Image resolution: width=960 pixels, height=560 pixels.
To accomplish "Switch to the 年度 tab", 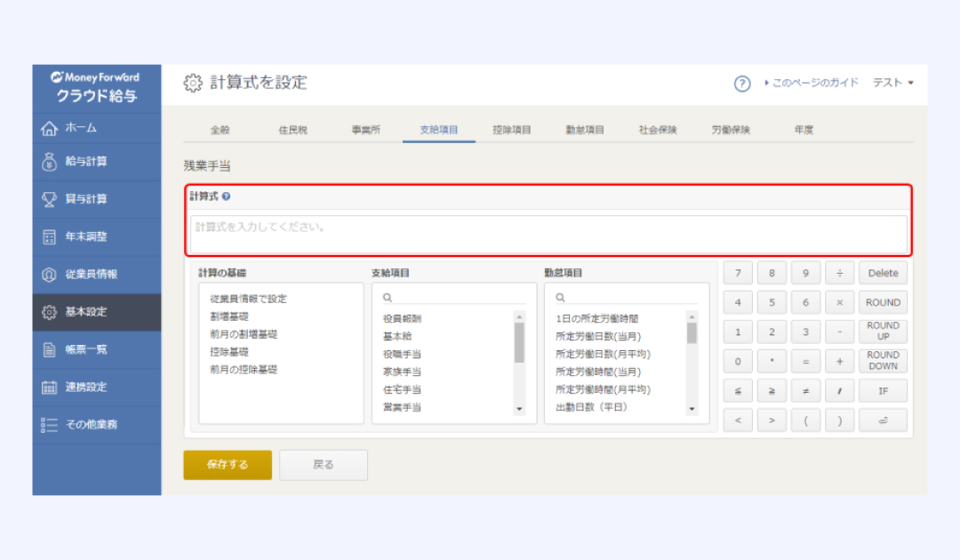I will point(804,130).
